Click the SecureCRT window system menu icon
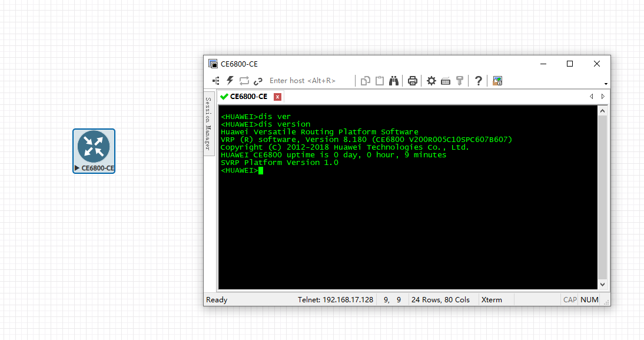The width and height of the screenshot is (644, 340). (x=213, y=64)
